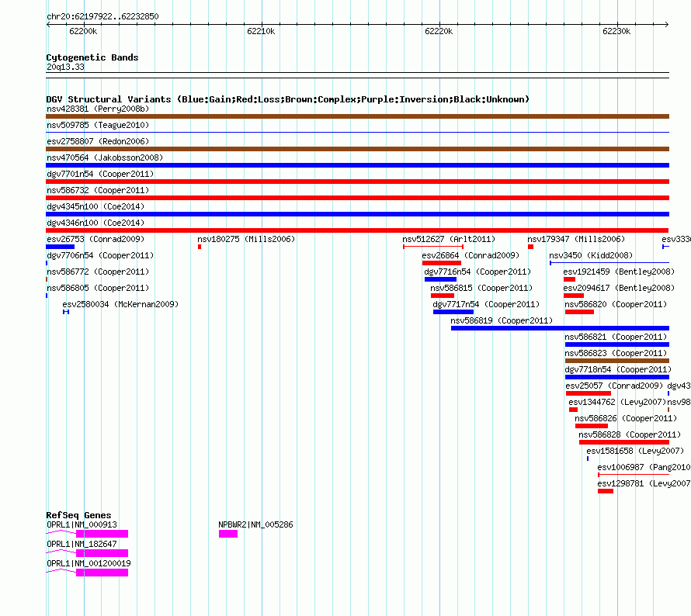691x616 pixels.
Task: Click the RefSeq Genes track title
Action: [x=78, y=515]
